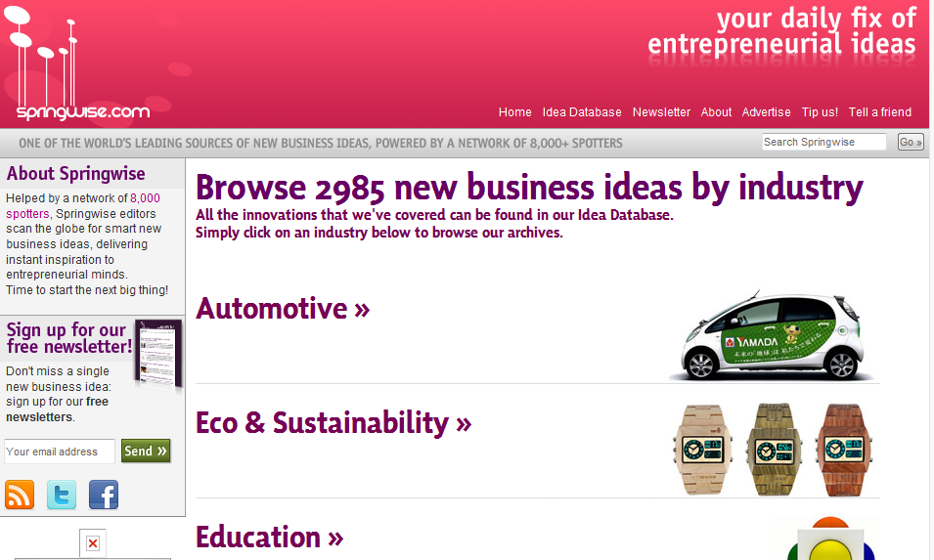Click the Search Springwise input field
Image resolution: width=934 pixels, height=560 pixels.
(x=823, y=142)
